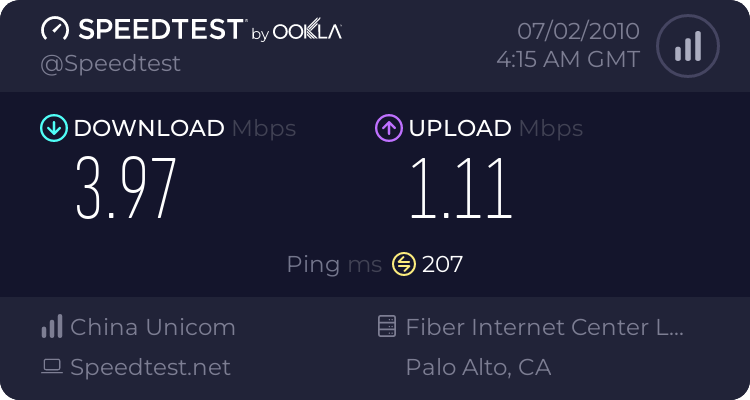Open the Speedtest.net link
750x400 pixels.
(151, 367)
